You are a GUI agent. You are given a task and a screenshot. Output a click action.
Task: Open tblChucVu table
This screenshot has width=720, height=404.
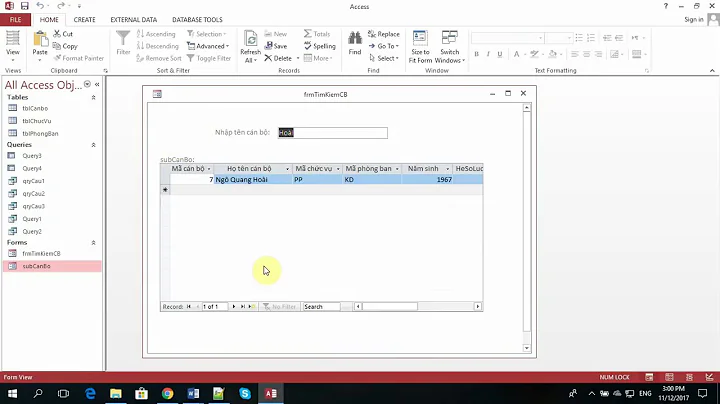(37, 121)
